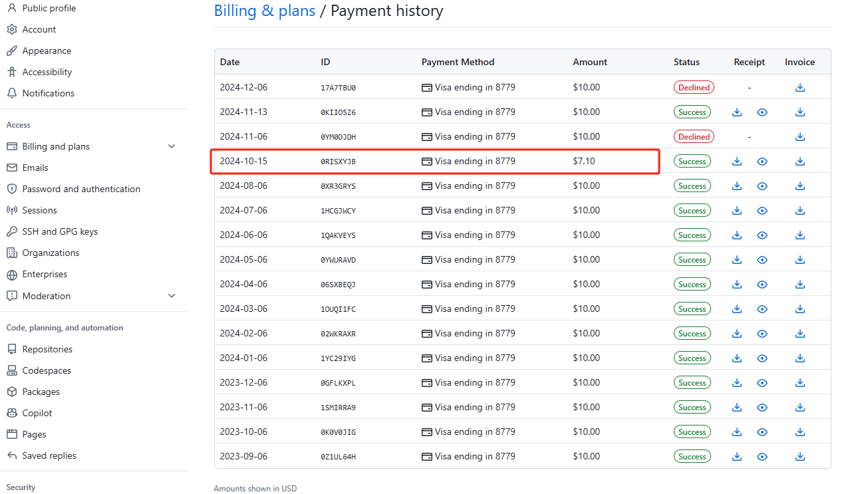View receipt for payment 1QAKVEYS
The image size is (868, 494).
pos(762,235)
